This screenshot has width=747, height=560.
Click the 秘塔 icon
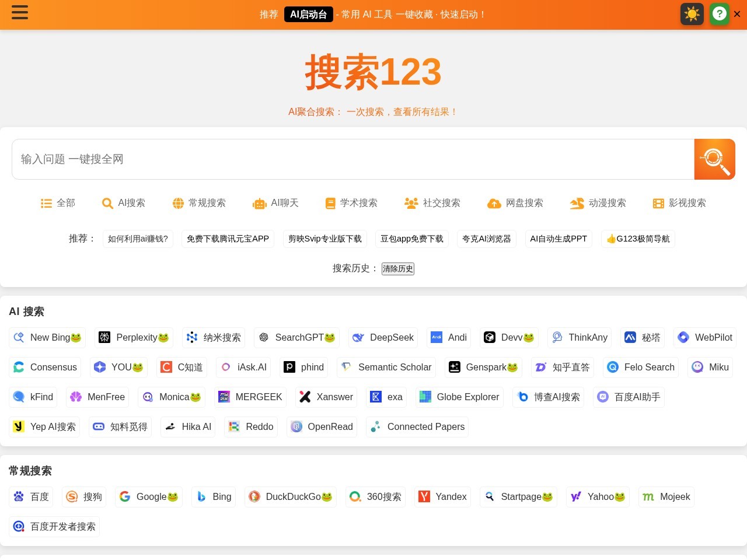point(630,337)
